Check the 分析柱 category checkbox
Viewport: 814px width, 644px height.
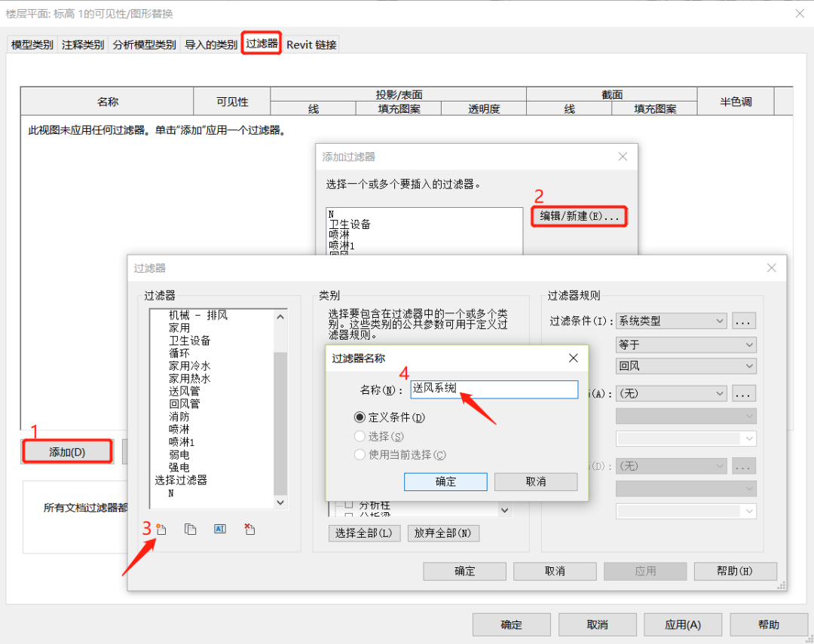(349, 505)
